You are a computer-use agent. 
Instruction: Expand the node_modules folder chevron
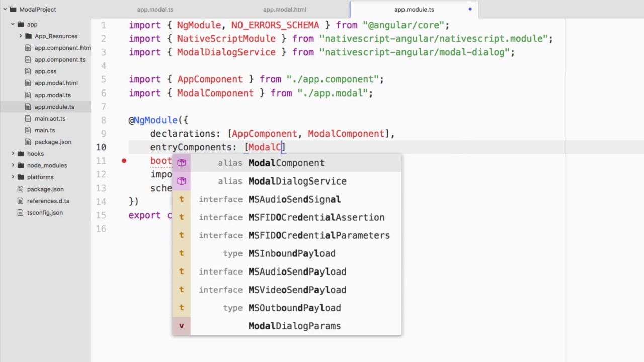click(x=13, y=165)
